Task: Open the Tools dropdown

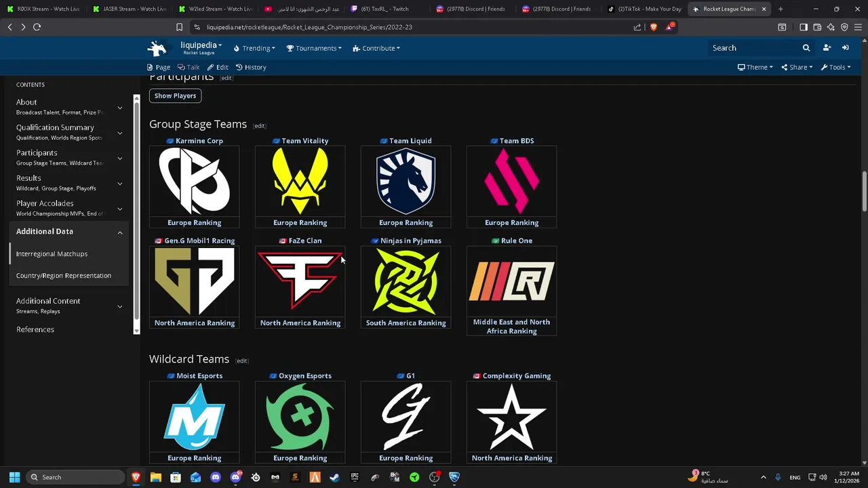Action: click(x=835, y=67)
